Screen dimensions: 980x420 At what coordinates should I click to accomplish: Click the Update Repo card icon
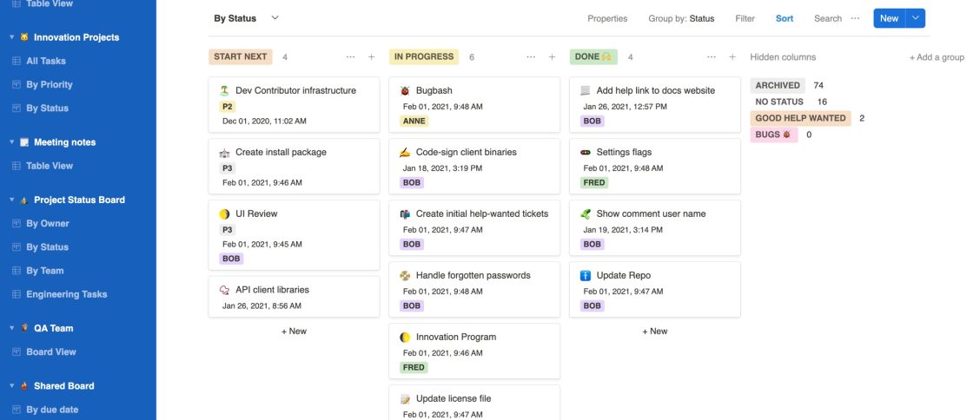(586, 276)
